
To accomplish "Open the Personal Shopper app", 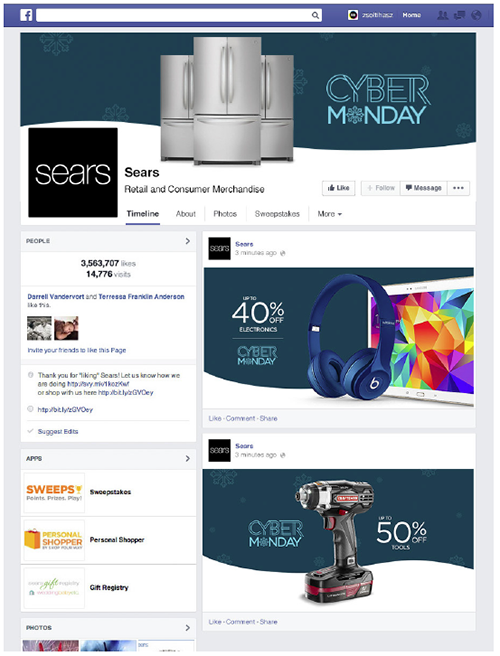I will 108,540.
